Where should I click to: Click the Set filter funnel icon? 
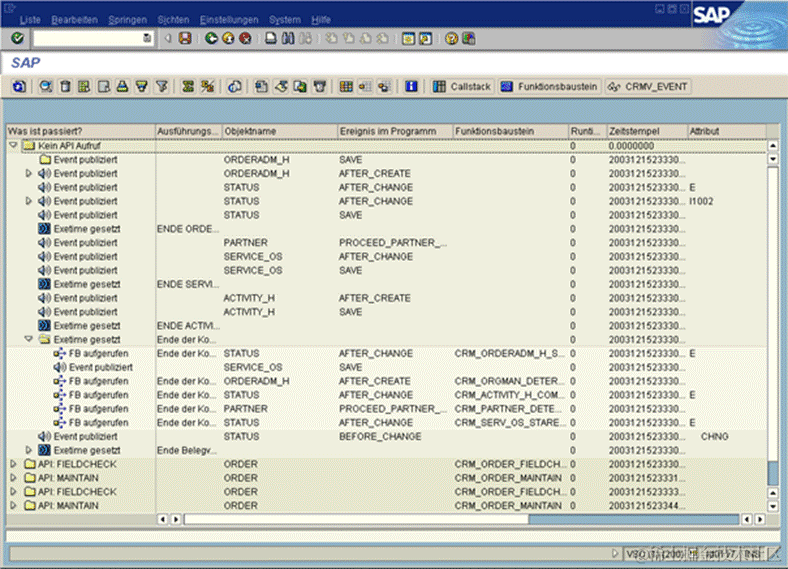click(x=162, y=86)
